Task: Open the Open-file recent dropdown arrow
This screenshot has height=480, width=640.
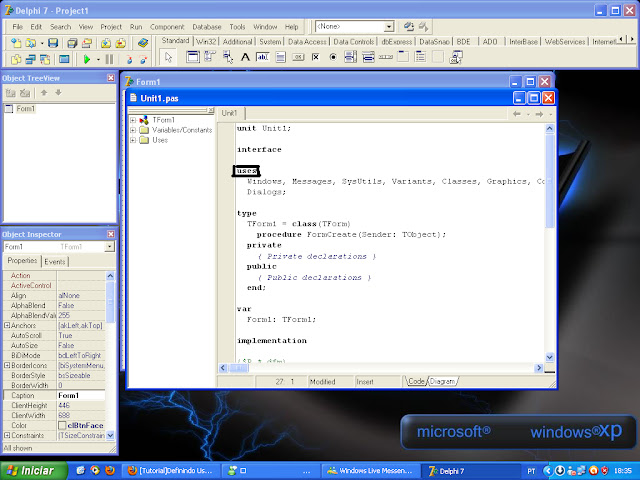Action: [42, 43]
